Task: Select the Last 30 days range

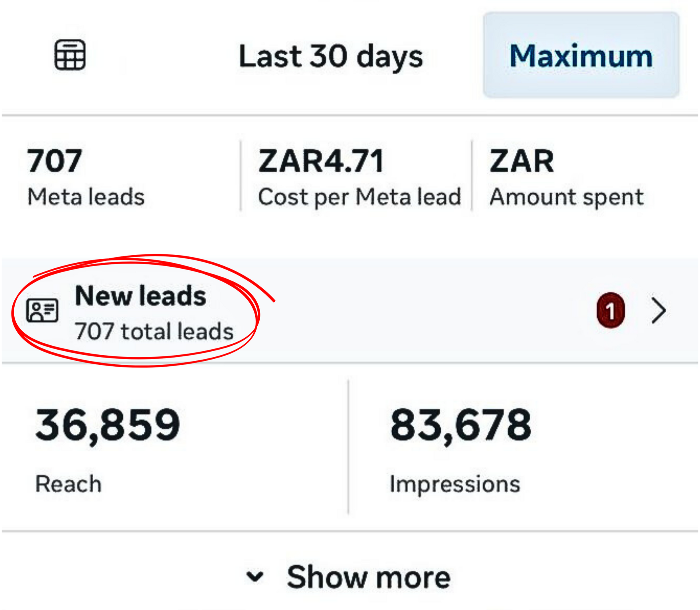Action: click(x=331, y=56)
